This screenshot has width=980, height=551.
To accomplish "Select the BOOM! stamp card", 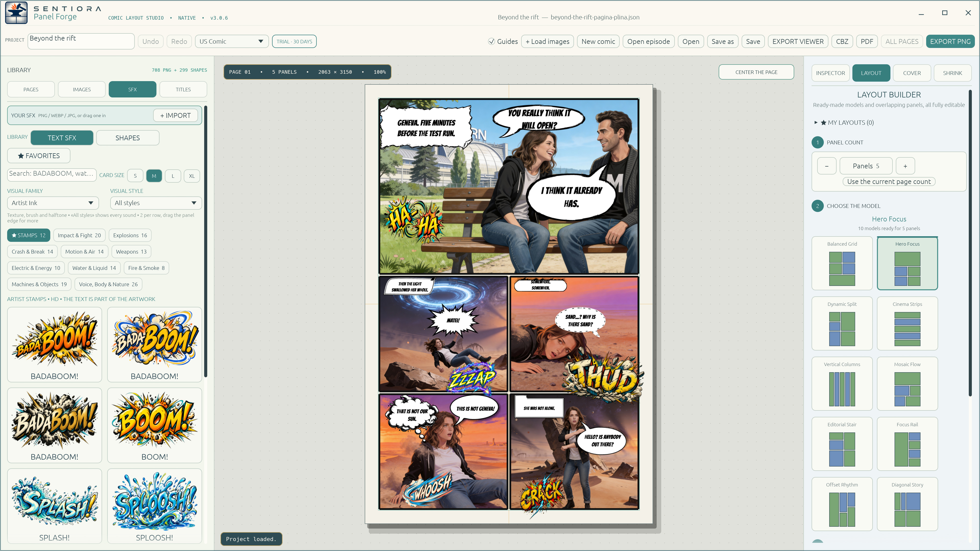I will [x=154, y=425].
